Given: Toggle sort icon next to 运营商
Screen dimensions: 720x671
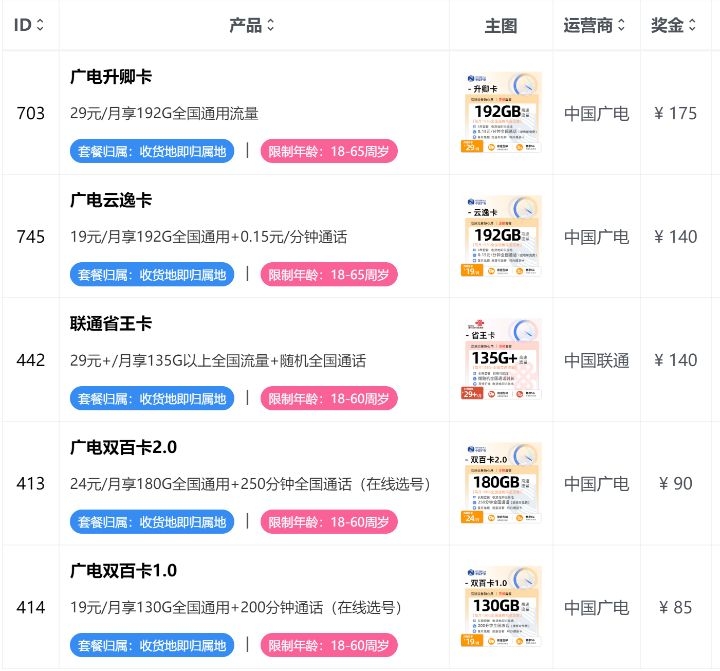Looking at the screenshot, I should [x=621, y=25].
